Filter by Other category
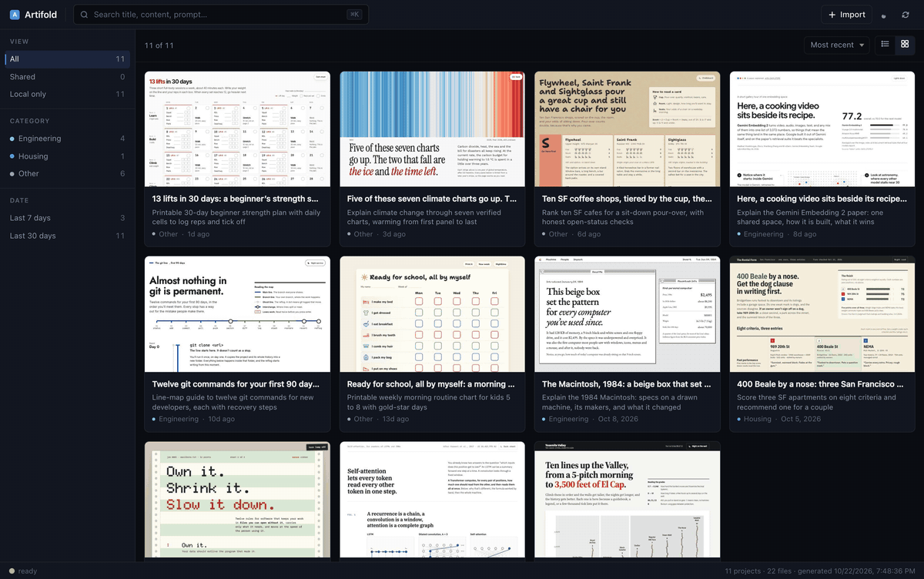The height and width of the screenshot is (579, 924). tap(67, 174)
